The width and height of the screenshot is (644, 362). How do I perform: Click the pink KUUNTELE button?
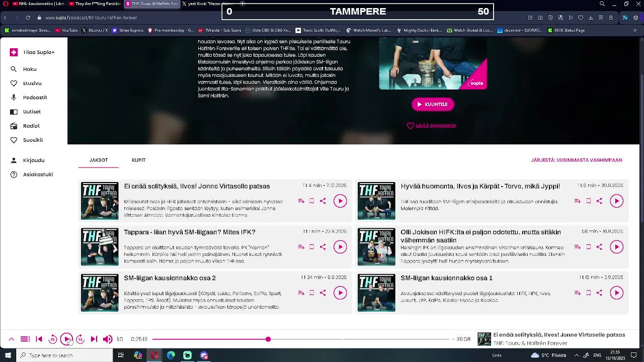(433, 104)
